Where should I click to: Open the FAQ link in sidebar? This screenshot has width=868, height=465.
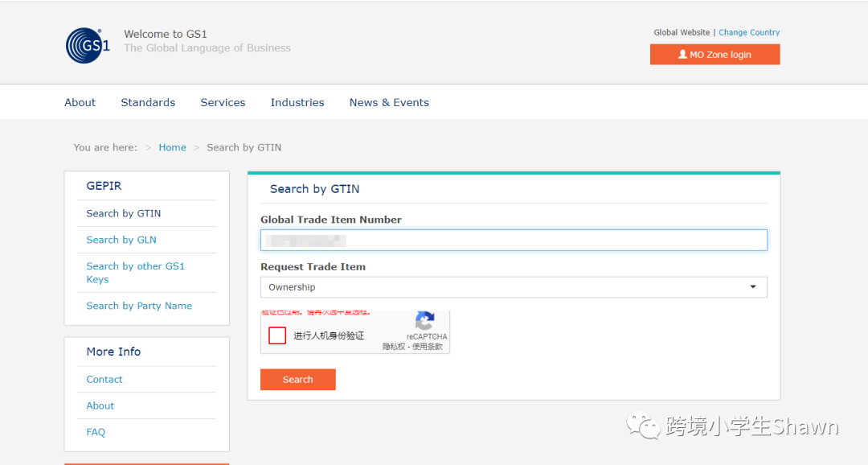(x=96, y=432)
